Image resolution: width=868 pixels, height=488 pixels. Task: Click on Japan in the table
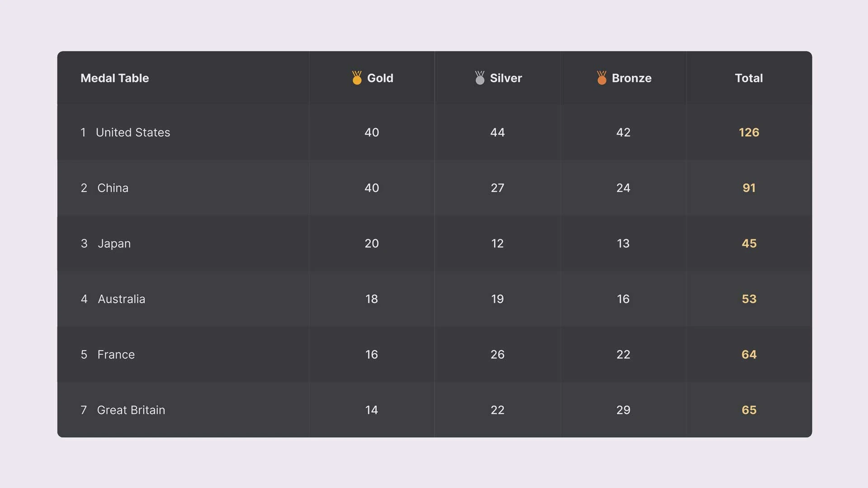click(x=114, y=244)
